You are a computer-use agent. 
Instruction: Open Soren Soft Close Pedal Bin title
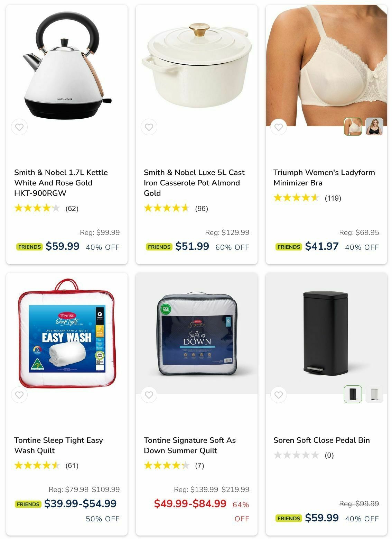[x=321, y=440]
